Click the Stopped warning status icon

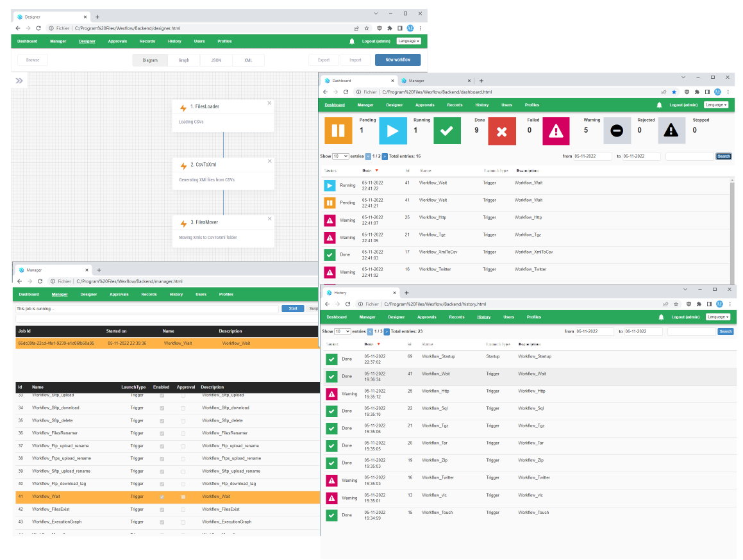pyautogui.click(x=671, y=131)
